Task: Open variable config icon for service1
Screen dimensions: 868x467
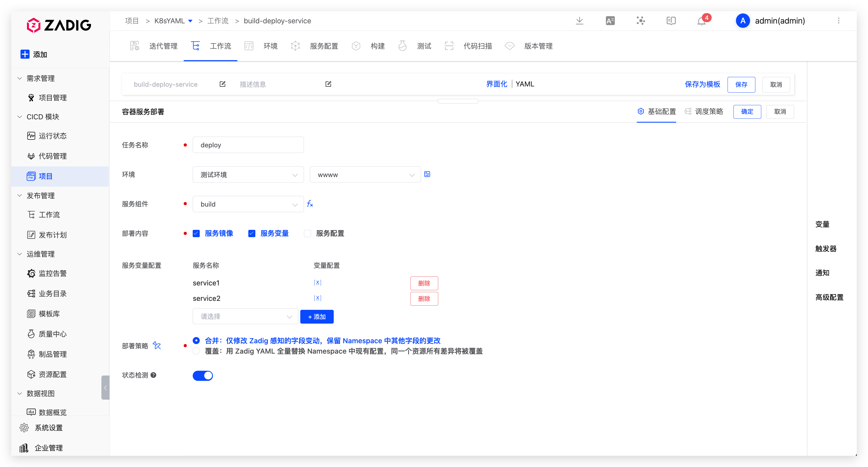Action: click(317, 283)
